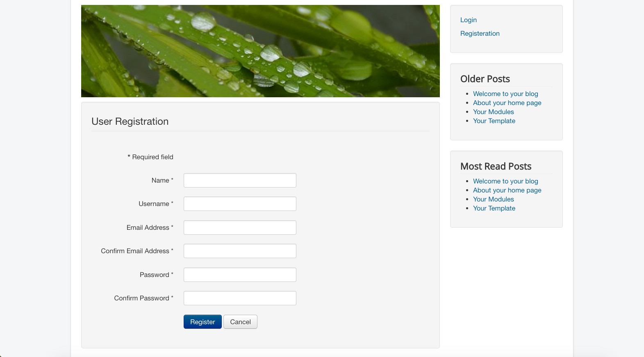The image size is (644, 357).
Task: Open Your Template under Older Posts
Action: tap(494, 121)
